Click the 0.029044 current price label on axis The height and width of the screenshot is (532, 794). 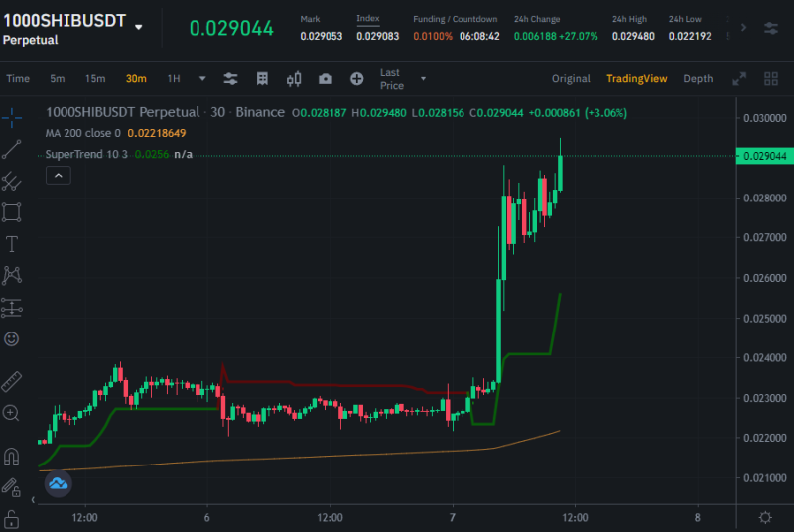(764, 156)
